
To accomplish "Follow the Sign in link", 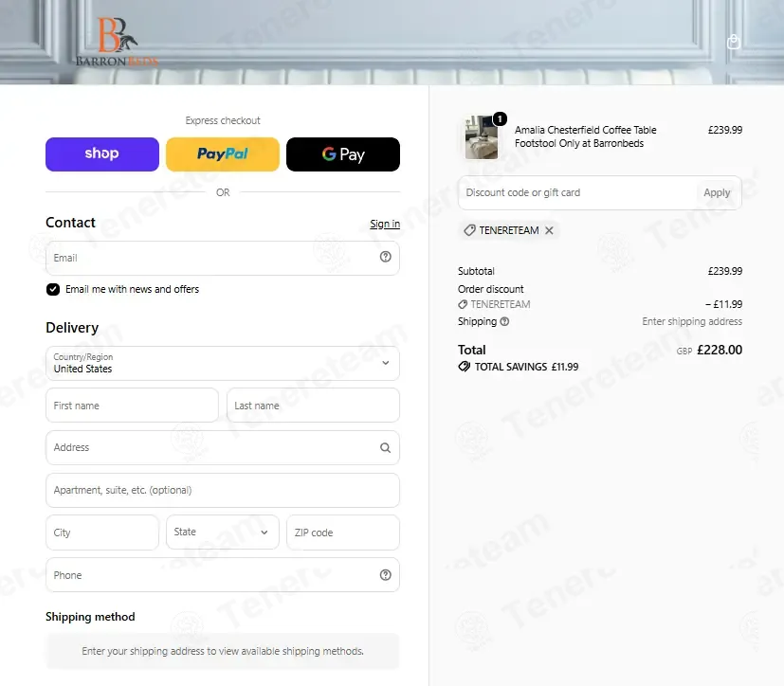I will coord(385,224).
